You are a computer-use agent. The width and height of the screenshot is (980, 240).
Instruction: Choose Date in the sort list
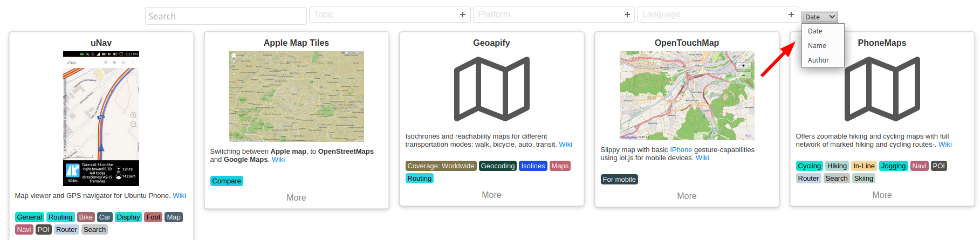pos(823,31)
